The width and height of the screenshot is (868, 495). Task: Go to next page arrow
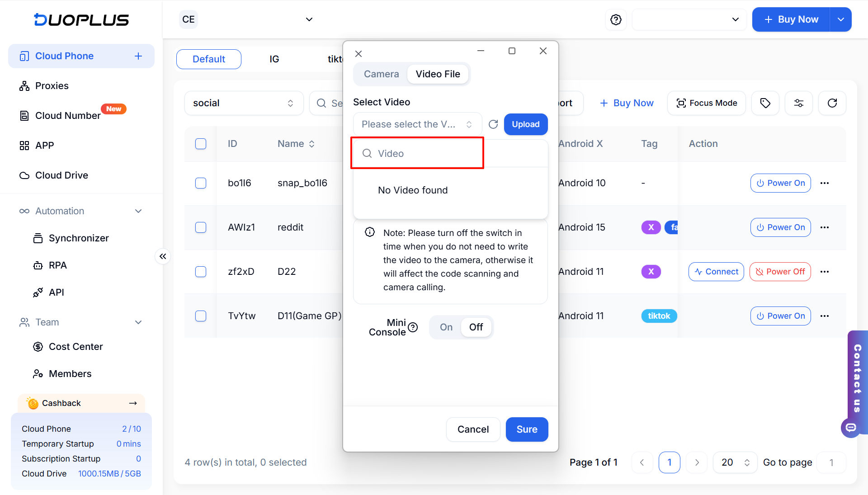697,462
